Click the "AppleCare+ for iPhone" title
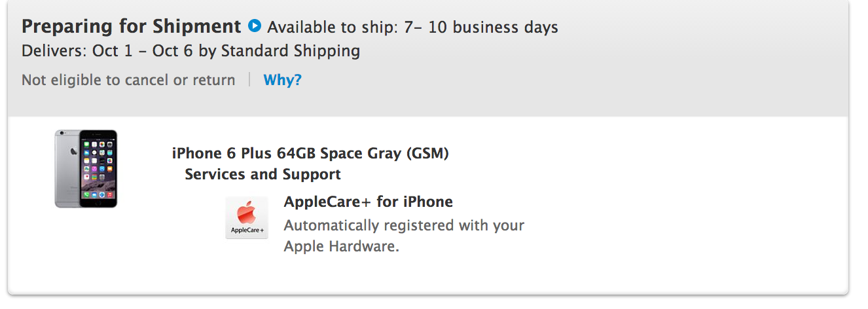 pos(368,202)
